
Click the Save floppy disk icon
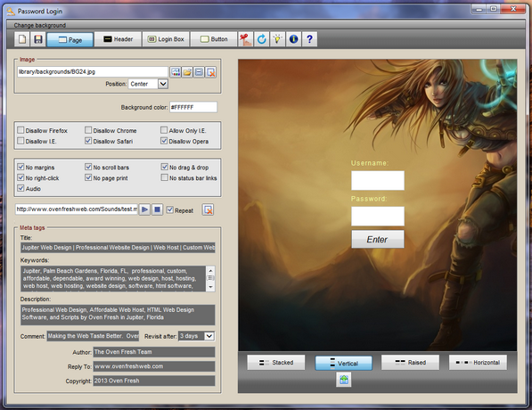pos(38,39)
